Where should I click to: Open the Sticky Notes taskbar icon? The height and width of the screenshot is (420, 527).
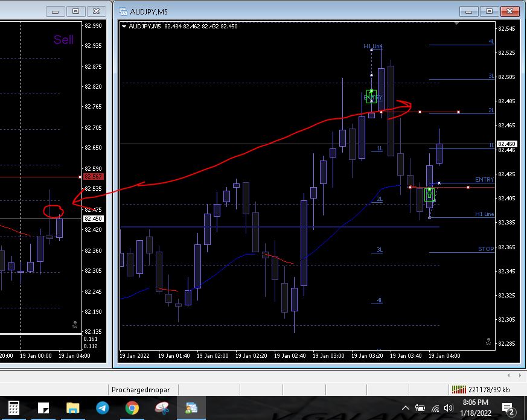[x=43, y=408]
